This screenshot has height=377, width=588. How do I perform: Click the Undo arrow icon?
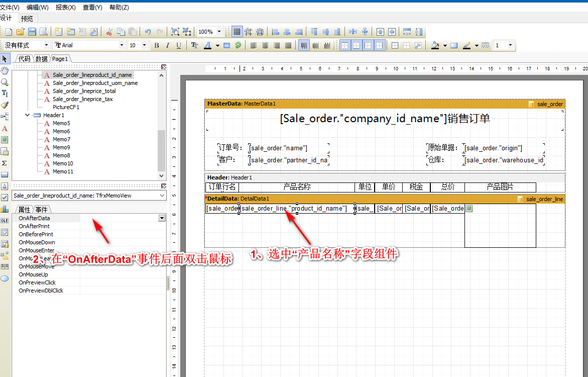148,32
